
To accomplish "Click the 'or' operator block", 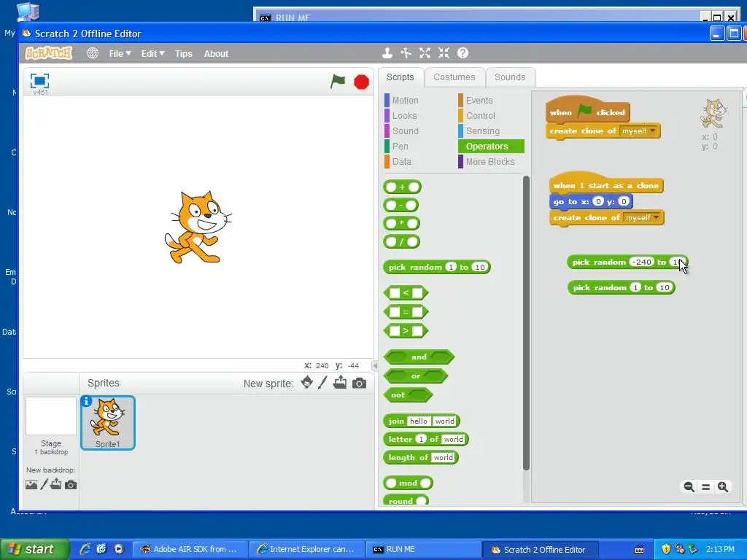I will [x=416, y=376].
